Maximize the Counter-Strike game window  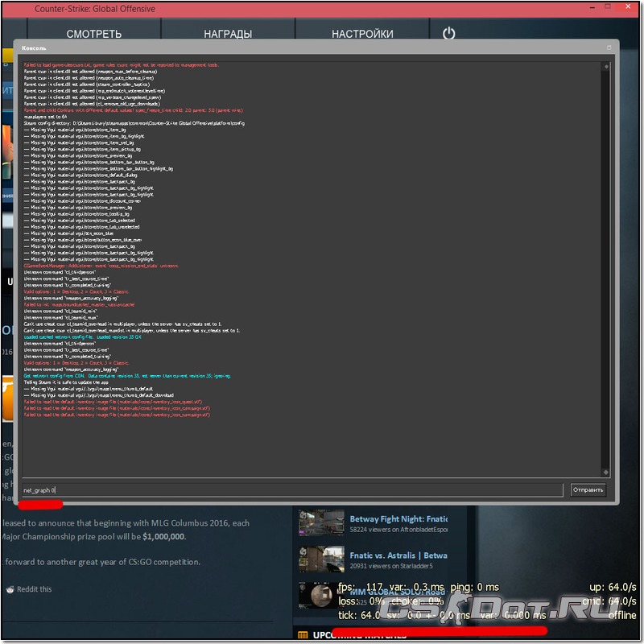[x=608, y=6]
